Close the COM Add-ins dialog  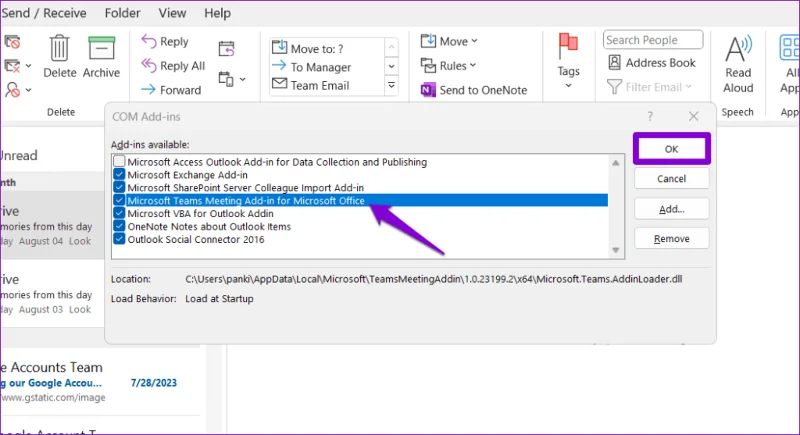click(693, 116)
